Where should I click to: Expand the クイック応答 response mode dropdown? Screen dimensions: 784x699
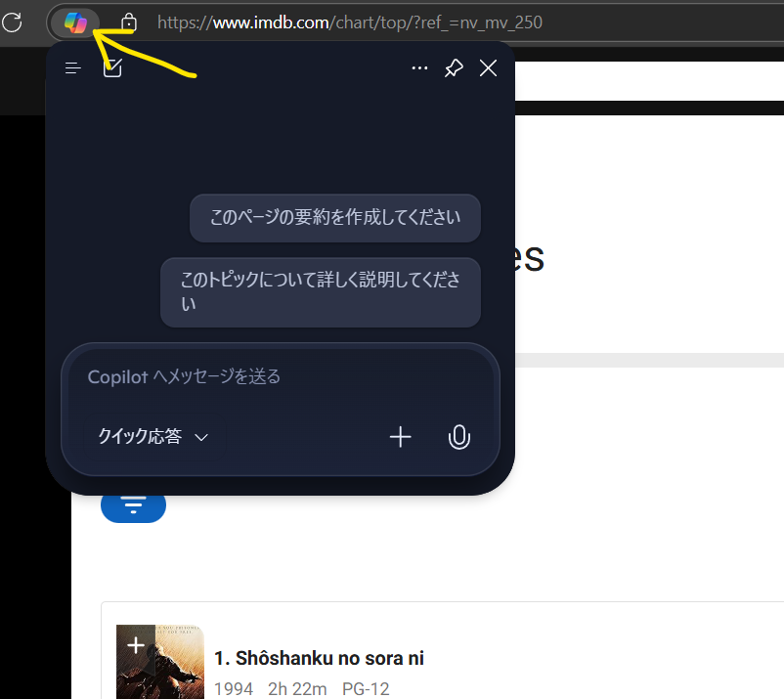click(150, 437)
